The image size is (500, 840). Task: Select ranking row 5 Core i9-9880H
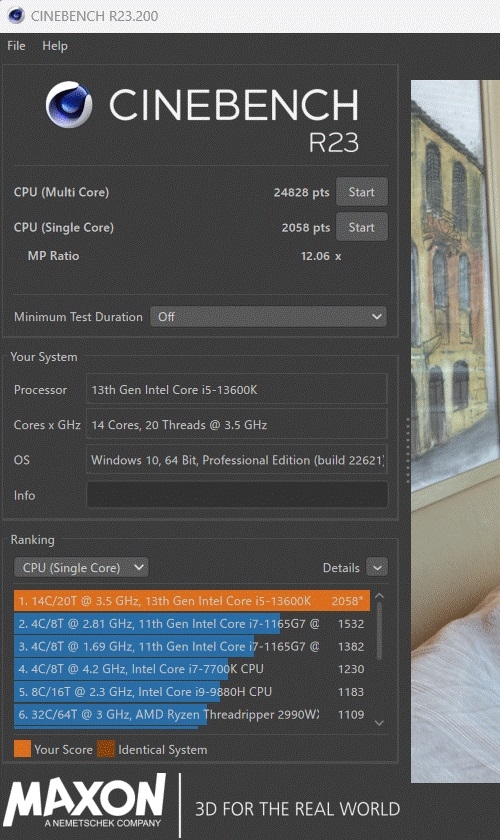pos(192,692)
